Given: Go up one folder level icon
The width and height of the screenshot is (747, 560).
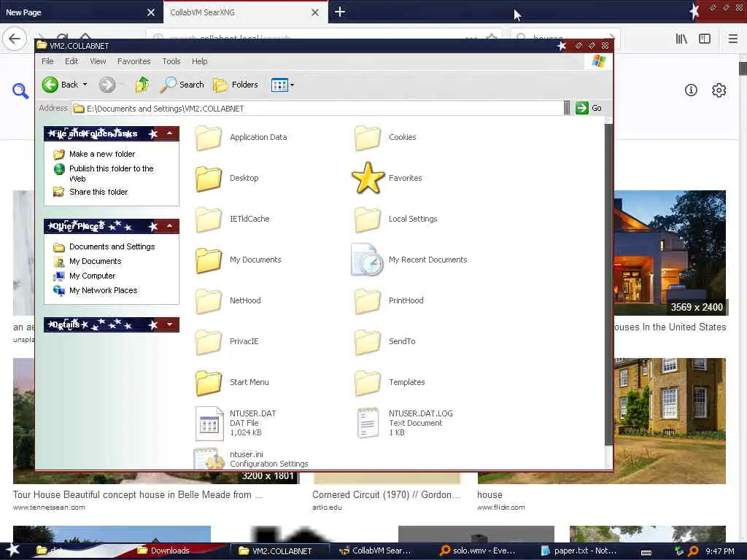Looking at the screenshot, I should (x=142, y=85).
